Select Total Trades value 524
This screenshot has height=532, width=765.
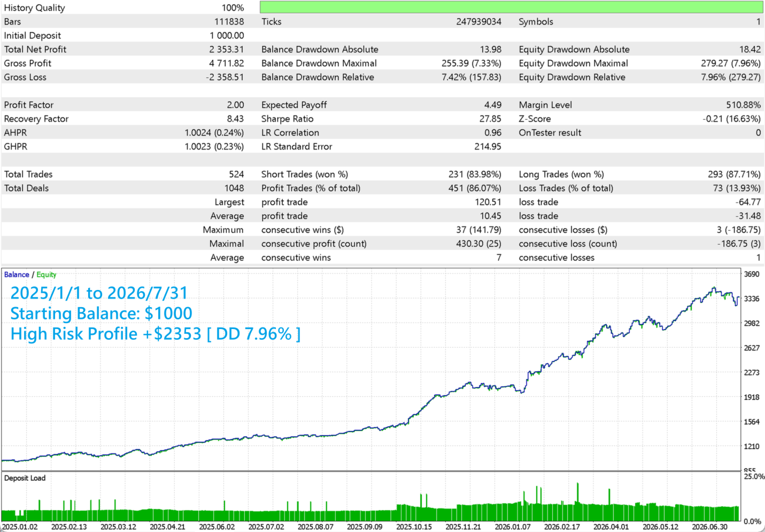236,175
